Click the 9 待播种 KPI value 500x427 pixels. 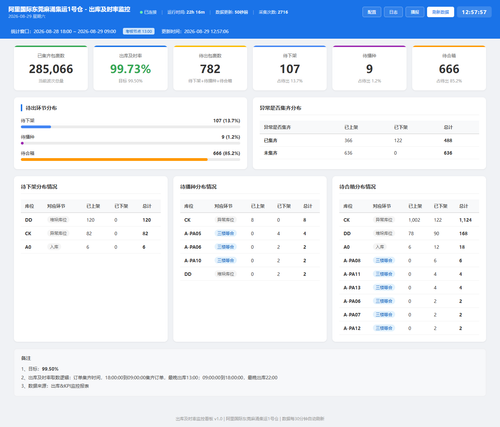pos(369,69)
